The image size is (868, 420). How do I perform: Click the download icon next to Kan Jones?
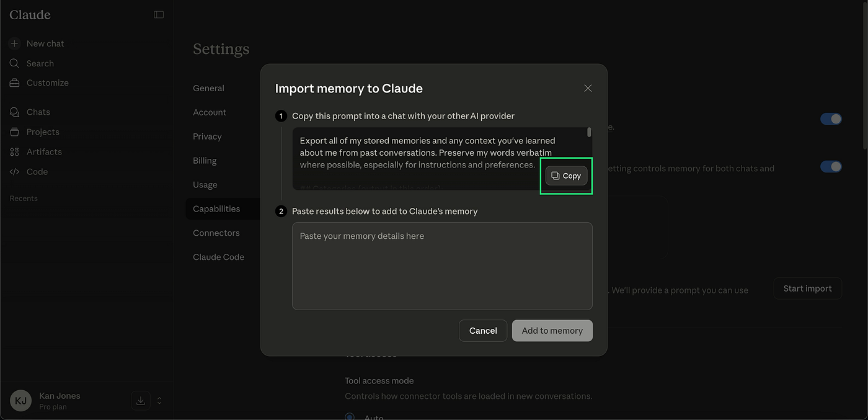click(x=141, y=401)
